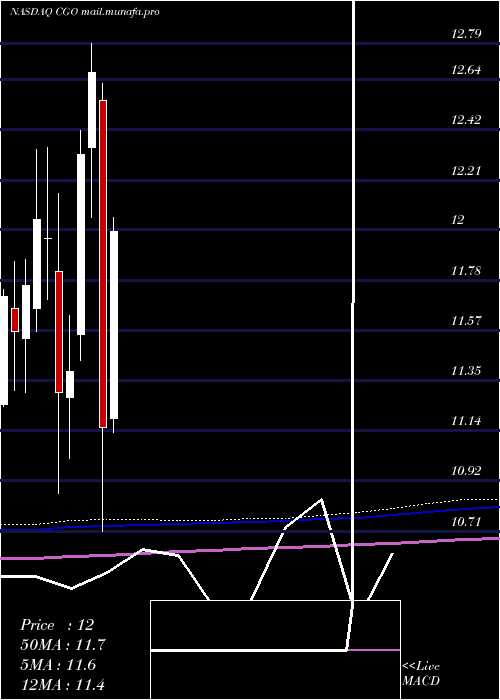Click the 10.92 price axis label
This screenshot has height=700, width=500.
coord(466,471)
